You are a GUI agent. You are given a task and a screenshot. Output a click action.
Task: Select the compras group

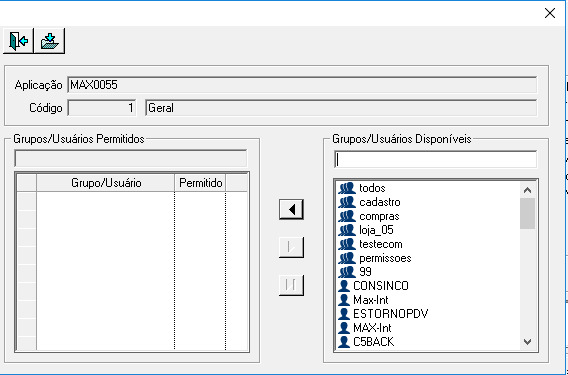[x=379, y=216]
